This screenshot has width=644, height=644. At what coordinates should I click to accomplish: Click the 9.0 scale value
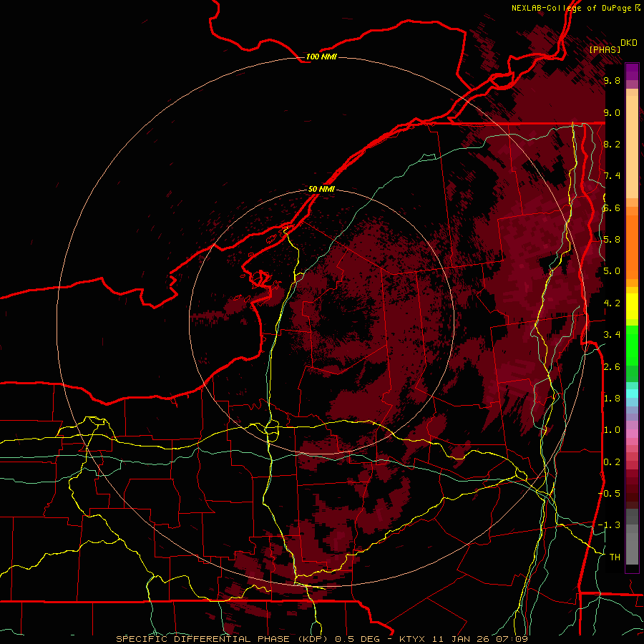(612, 112)
